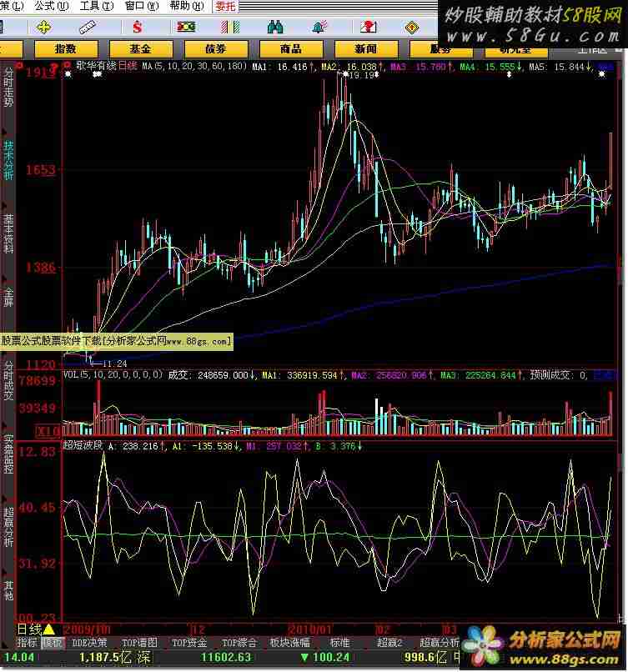Select the ruler measuring tool icon

coord(88,28)
